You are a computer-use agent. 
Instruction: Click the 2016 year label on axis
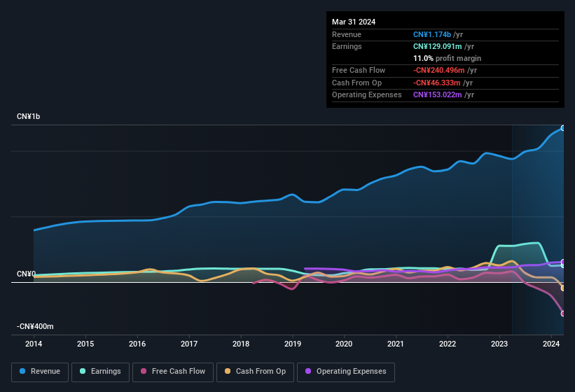[x=137, y=344]
